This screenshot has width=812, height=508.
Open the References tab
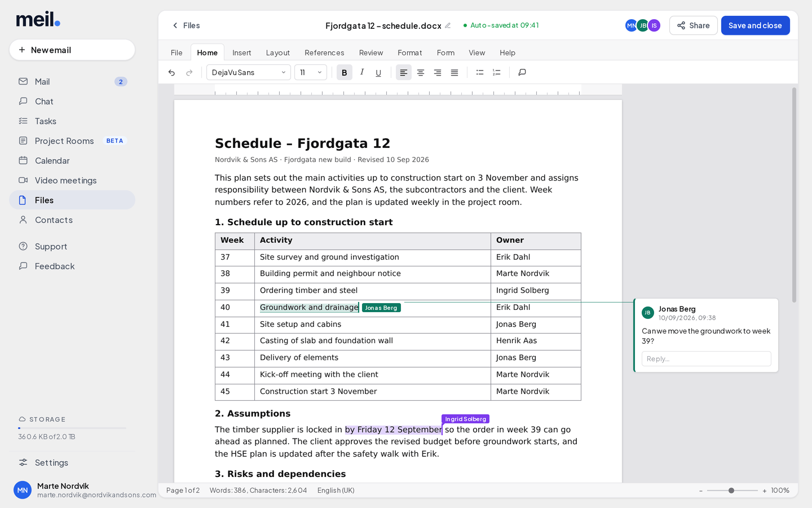tap(324, 52)
